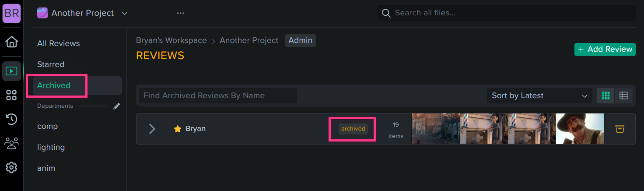
Task: Open the team members people icon
Action: click(x=11, y=143)
